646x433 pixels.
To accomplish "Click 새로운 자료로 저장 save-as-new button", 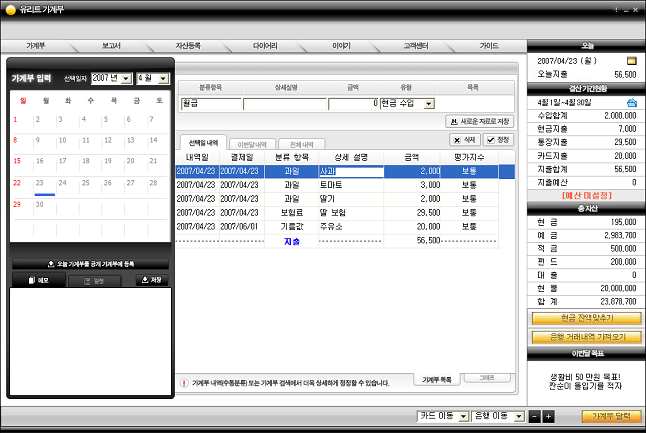I will 480,122.
